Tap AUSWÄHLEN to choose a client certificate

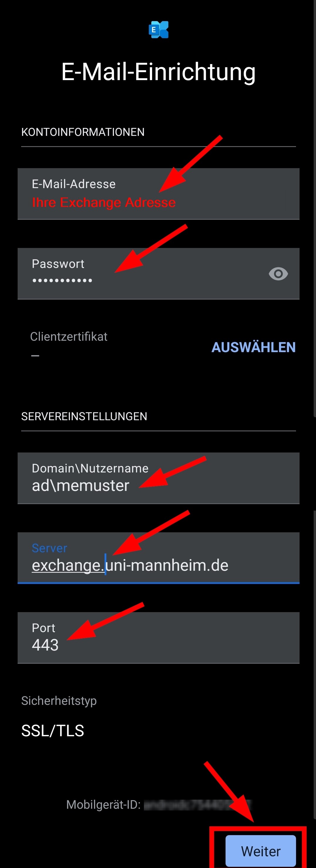click(x=253, y=347)
